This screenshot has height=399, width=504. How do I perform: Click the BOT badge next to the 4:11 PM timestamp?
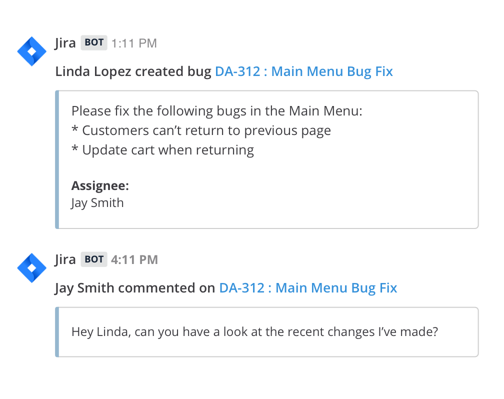pos(94,259)
